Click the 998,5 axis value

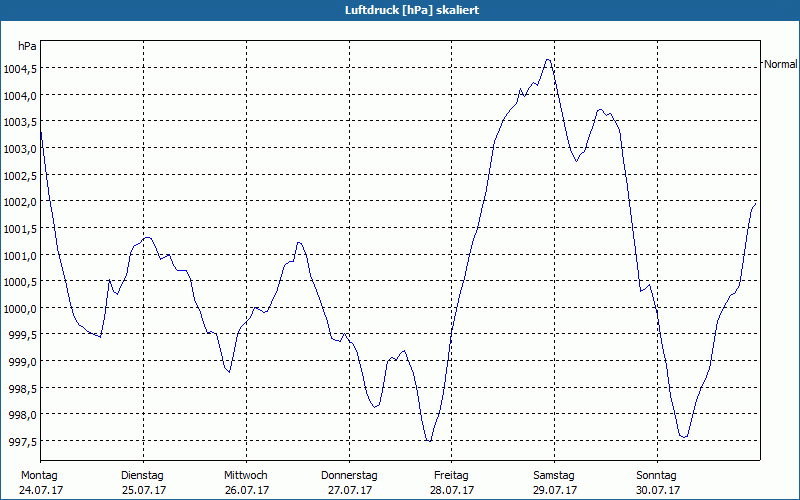tap(22, 388)
